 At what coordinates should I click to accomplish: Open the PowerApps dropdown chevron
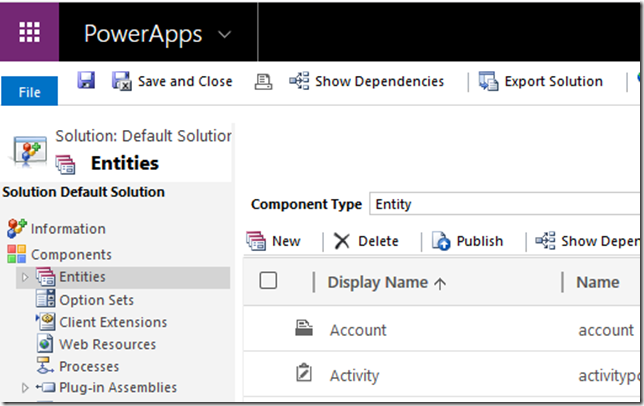[225, 34]
